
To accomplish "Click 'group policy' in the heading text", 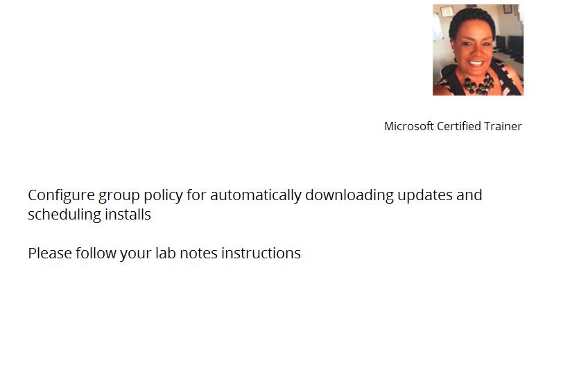I will coord(141,196).
